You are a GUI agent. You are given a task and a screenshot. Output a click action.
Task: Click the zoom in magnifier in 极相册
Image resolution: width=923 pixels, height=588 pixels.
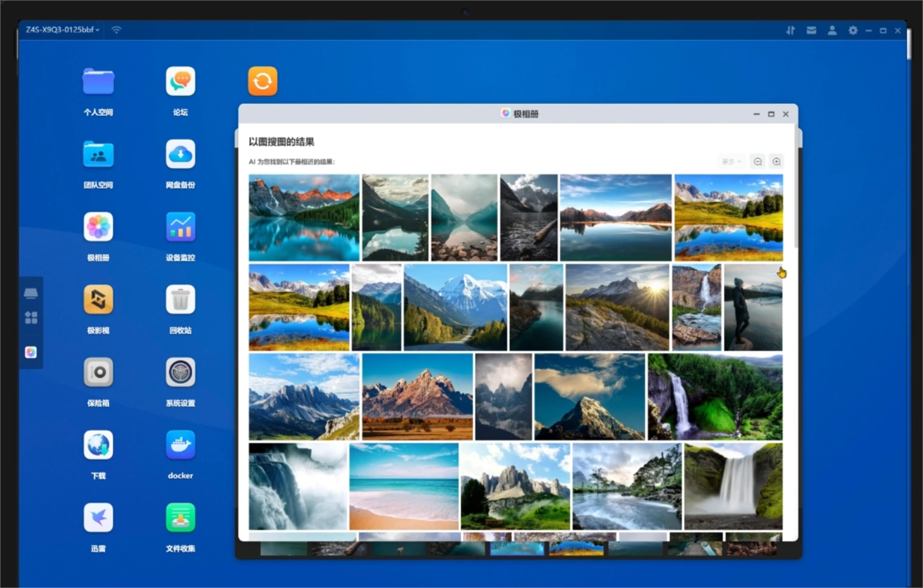click(x=777, y=162)
